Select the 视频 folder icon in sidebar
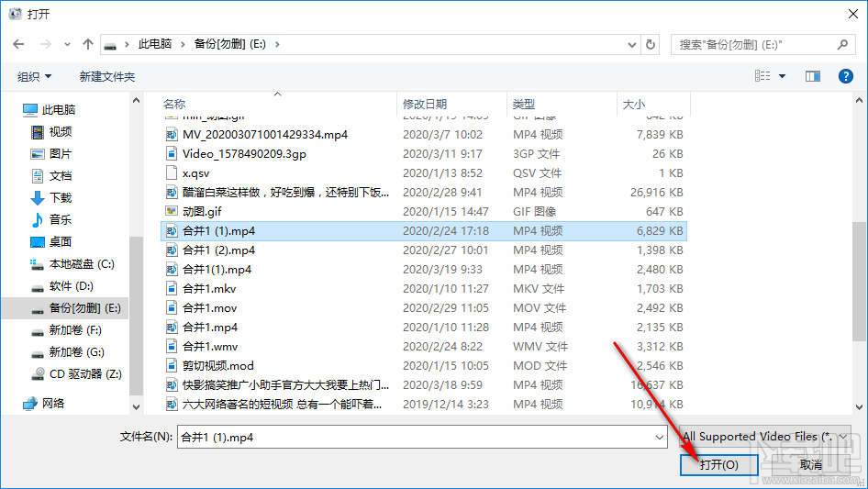868x489 pixels. (38, 132)
